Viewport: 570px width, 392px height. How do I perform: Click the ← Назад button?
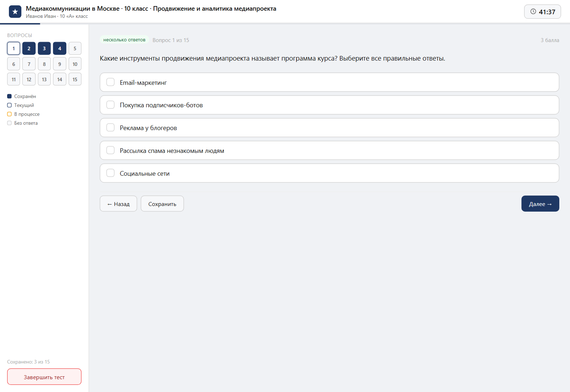tap(118, 204)
